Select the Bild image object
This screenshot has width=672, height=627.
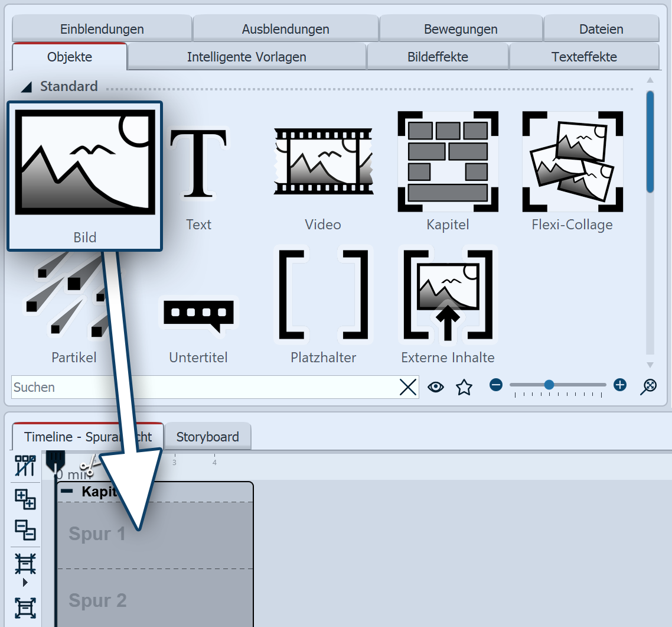(x=84, y=175)
